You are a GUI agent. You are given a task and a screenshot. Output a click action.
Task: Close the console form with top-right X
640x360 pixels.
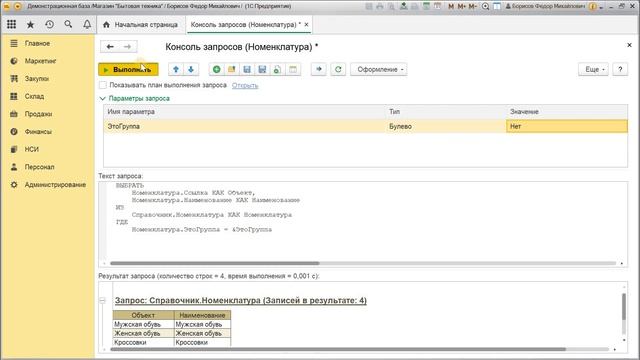point(629,45)
